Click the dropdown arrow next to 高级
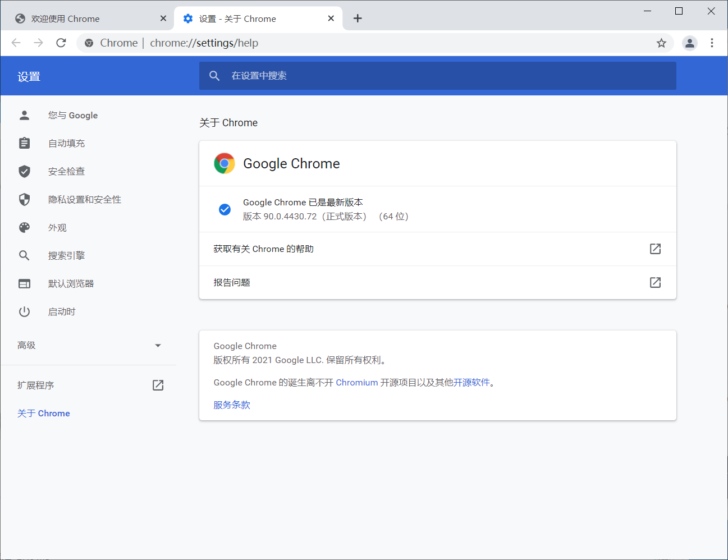This screenshot has width=728, height=560. click(158, 346)
